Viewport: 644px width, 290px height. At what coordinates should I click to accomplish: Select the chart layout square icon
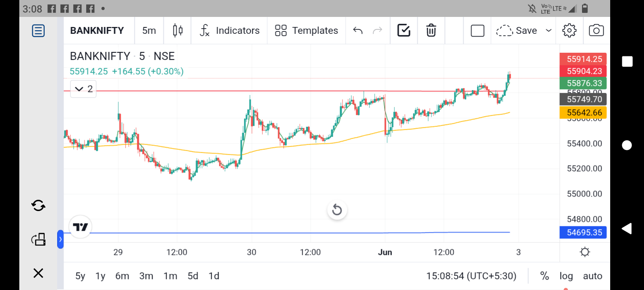click(477, 31)
